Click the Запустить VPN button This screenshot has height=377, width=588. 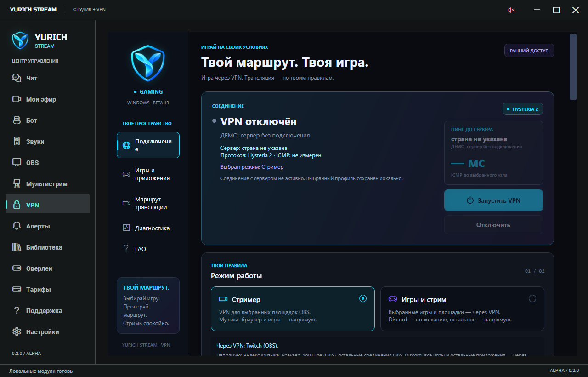pyautogui.click(x=493, y=200)
